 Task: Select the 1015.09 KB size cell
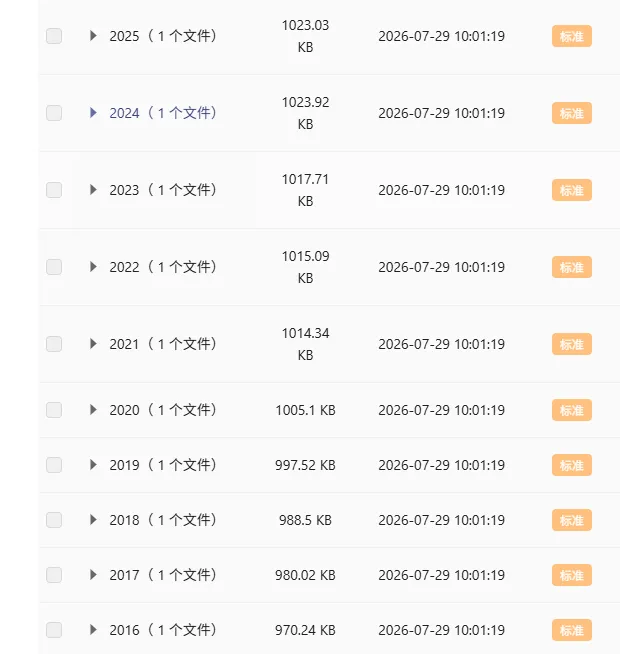pos(305,267)
